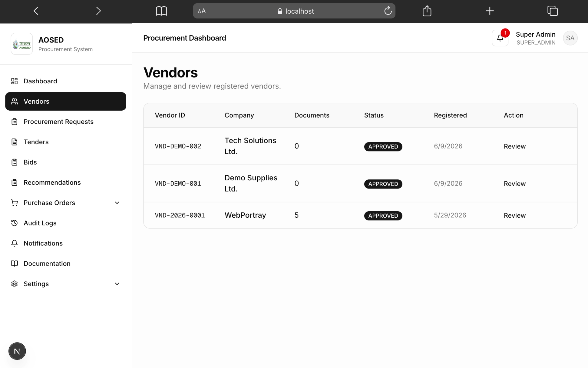Click the APPROVED badge for WebPortray
The height and width of the screenshot is (368, 588).
point(383,216)
